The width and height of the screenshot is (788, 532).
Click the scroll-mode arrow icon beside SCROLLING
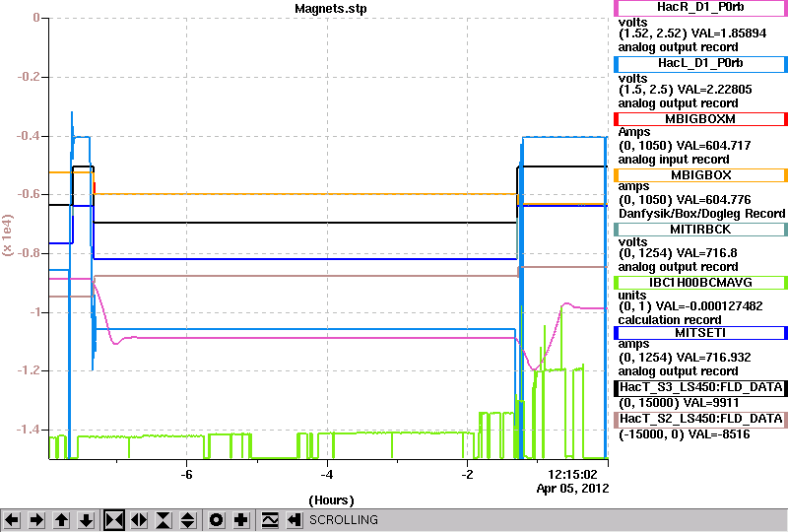pyautogui.click(x=294, y=520)
